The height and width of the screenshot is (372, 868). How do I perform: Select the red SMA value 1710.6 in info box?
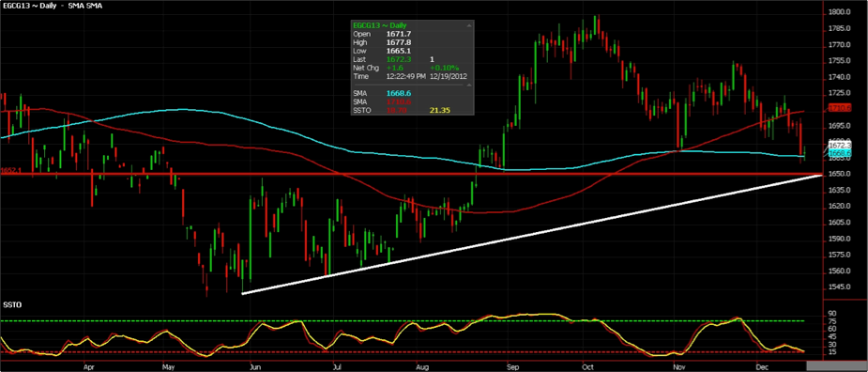tap(398, 102)
